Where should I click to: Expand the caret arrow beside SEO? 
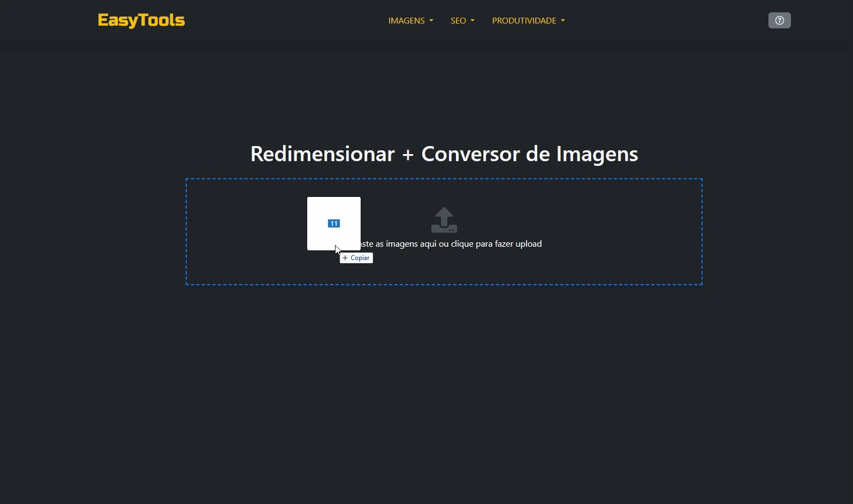pyautogui.click(x=473, y=21)
